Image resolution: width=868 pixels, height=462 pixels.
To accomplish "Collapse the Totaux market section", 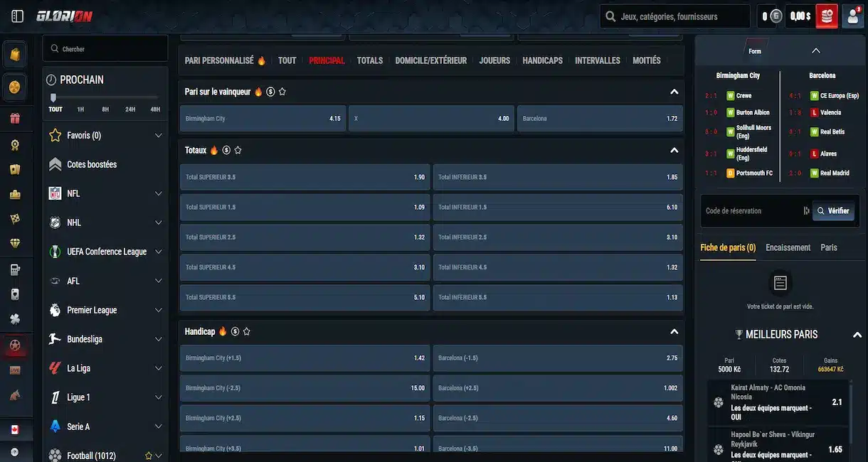I will click(x=674, y=150).
